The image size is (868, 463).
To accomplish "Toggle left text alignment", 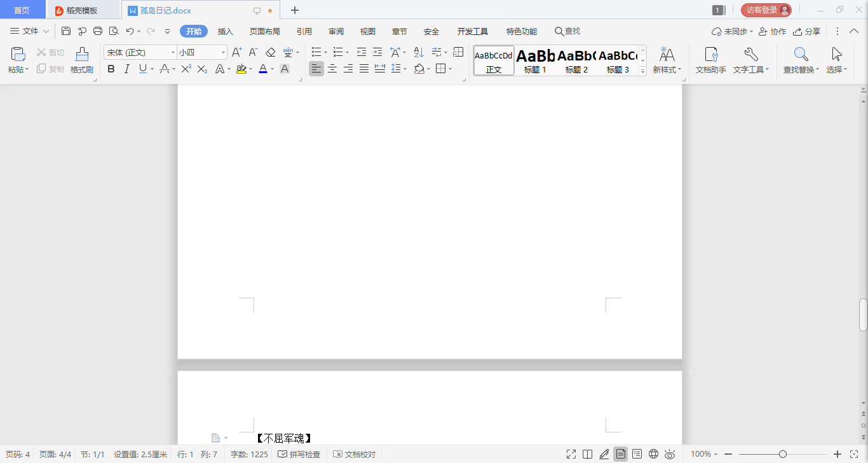I will coord(316,69).
